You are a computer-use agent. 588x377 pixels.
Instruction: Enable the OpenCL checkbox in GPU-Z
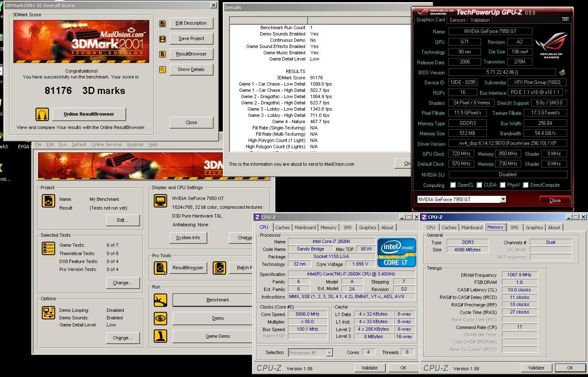pos(453,185)
